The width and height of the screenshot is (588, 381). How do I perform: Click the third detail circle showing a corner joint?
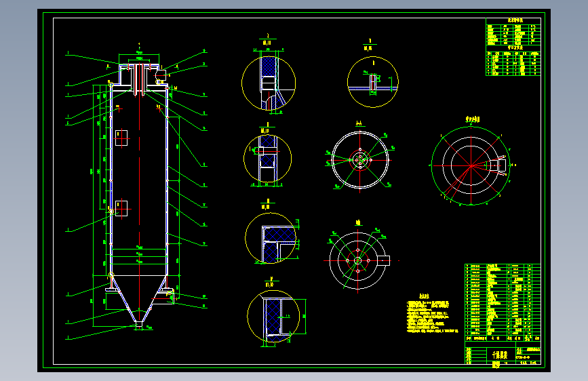coord(271,238)
